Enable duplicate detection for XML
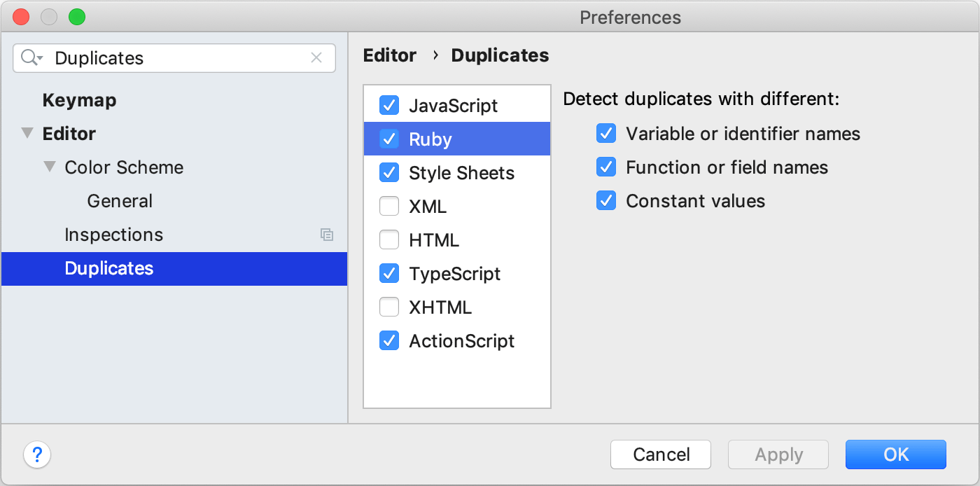Image resolution: width=980 pixels, height=486 pixels. click(389, 206)
